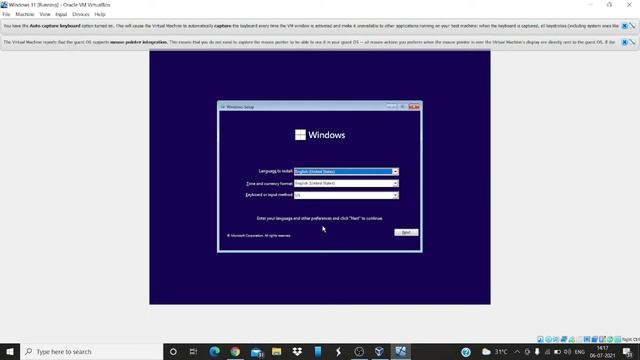Open OBS Studio from taskbar
The height and width of the screenshot is (360, 640).
(x=359, y=351)
